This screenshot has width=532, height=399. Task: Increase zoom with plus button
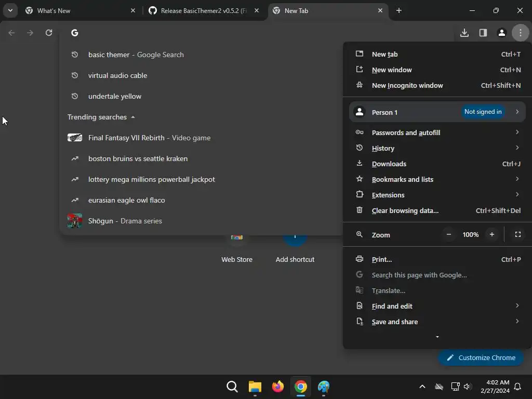click(491, 234)
